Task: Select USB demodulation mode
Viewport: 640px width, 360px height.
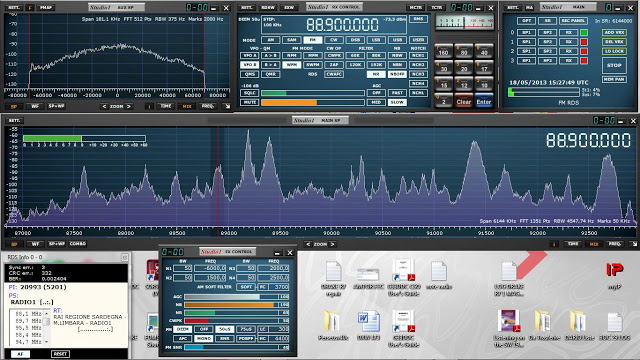Action: 397,40
